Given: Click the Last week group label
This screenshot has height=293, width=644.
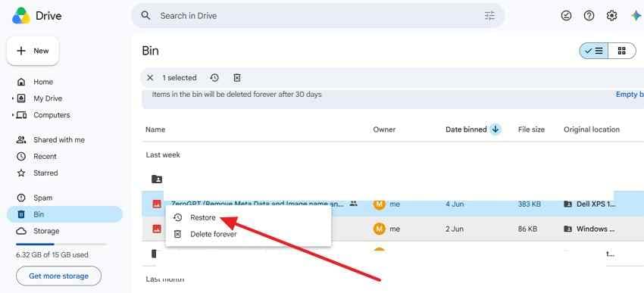Looking at the screenshot, I should (163, 155).
